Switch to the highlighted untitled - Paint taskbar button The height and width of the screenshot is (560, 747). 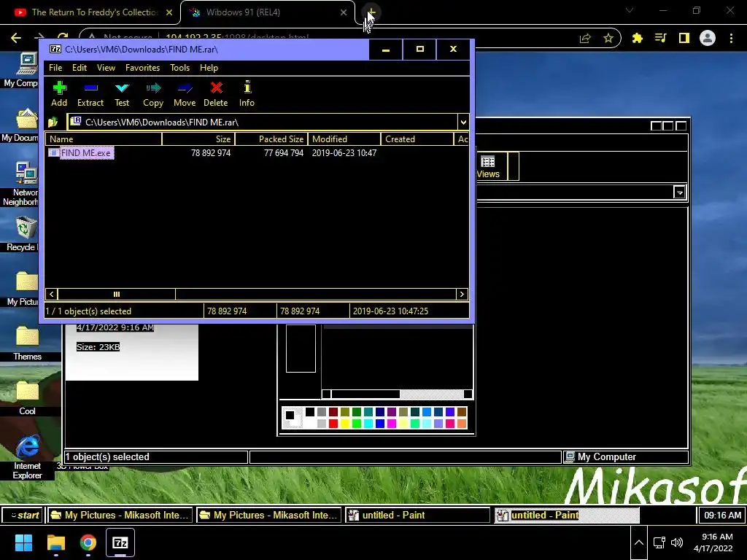click(x=567, y=516)
